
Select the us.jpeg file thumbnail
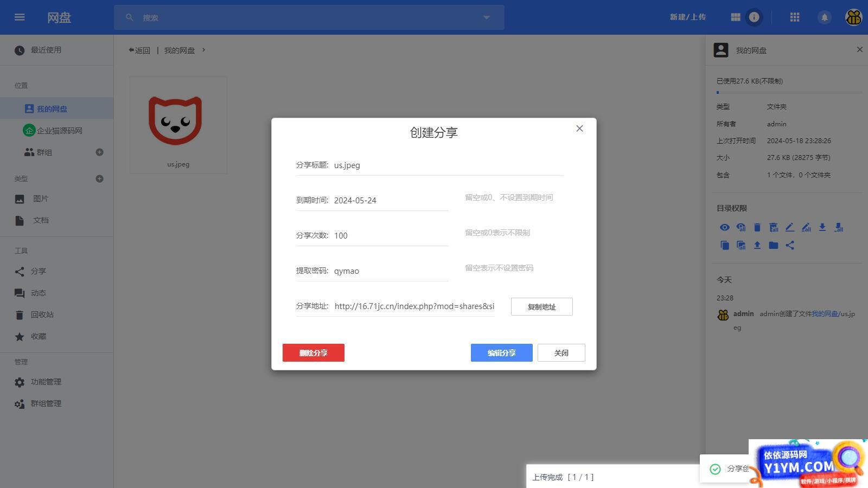tap(178, 125)
